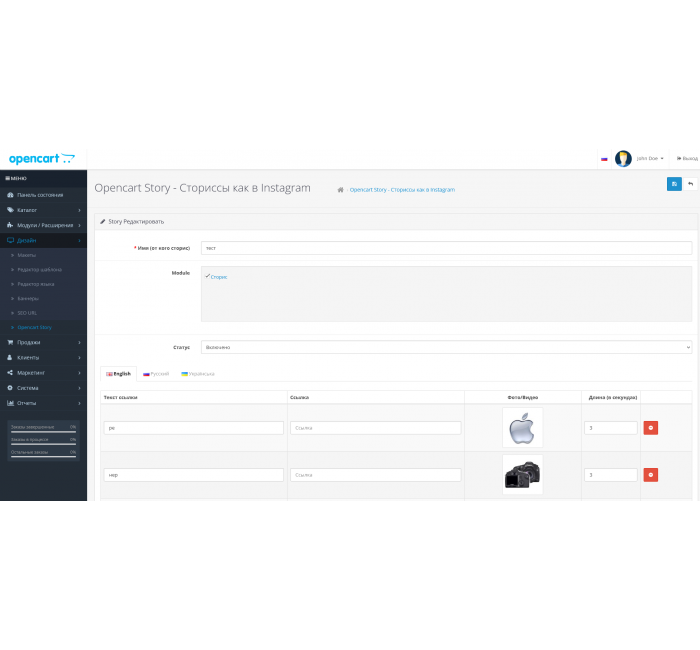Image resolution: width=700 pixels, height=650 pixels.
Task: Click John Doe avatar picture
Action: click(x=623, y=158)
